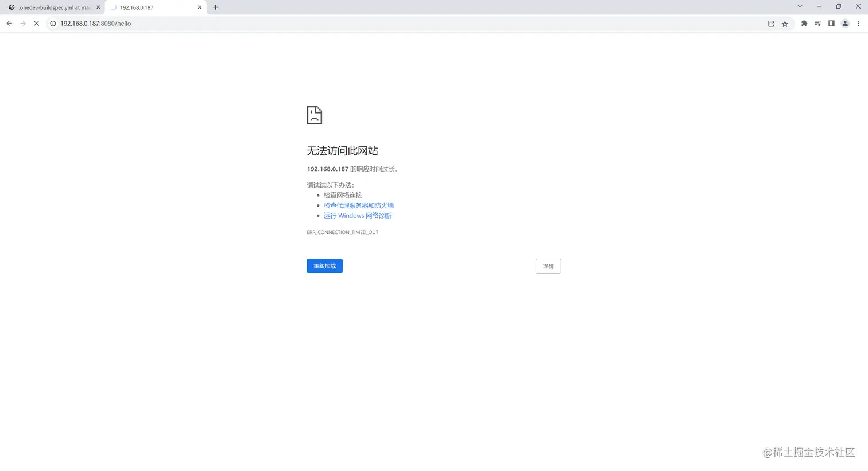The width and height of the screenshot is (868, 471).
Task: View site information icon in address bar
Action: tap(53, 24)
